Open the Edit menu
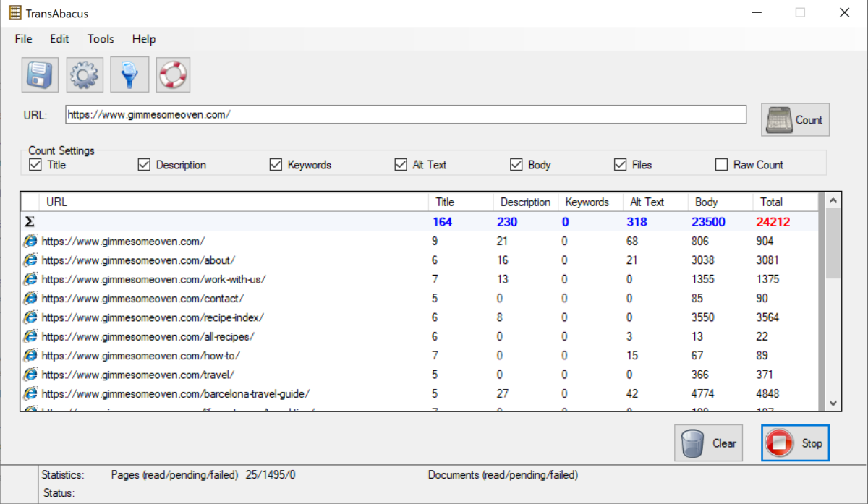This screenshot has height=504, width=868. tap(59, 39)
